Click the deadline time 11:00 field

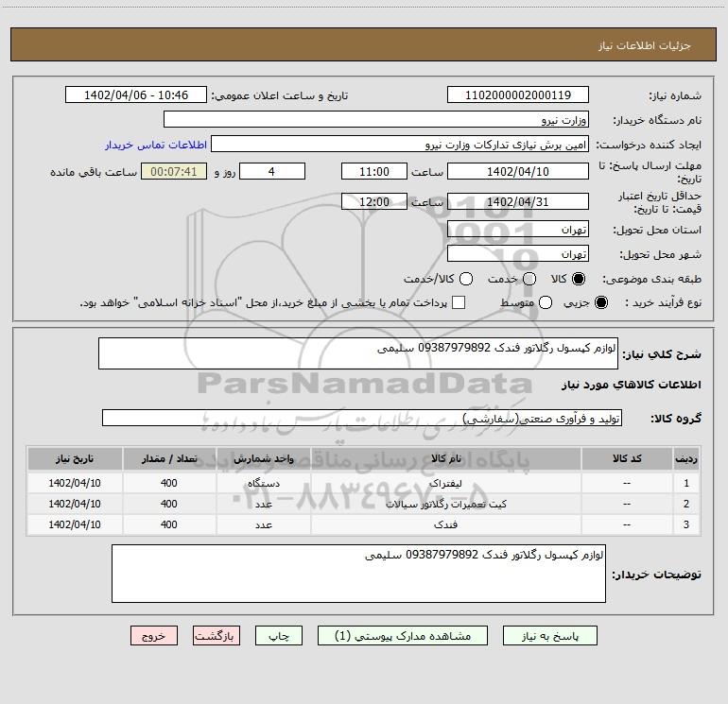(374, 172)
